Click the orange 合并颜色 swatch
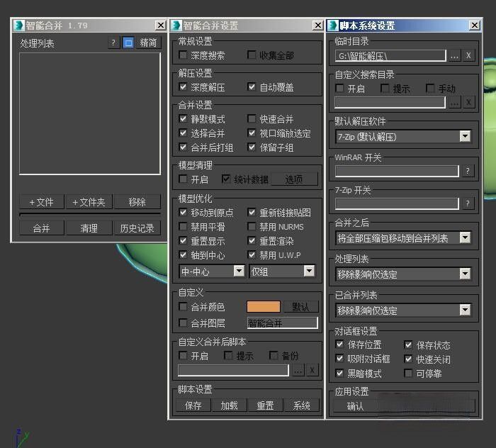The width and height of the screenshot is (496, 448). pos(263,306)
